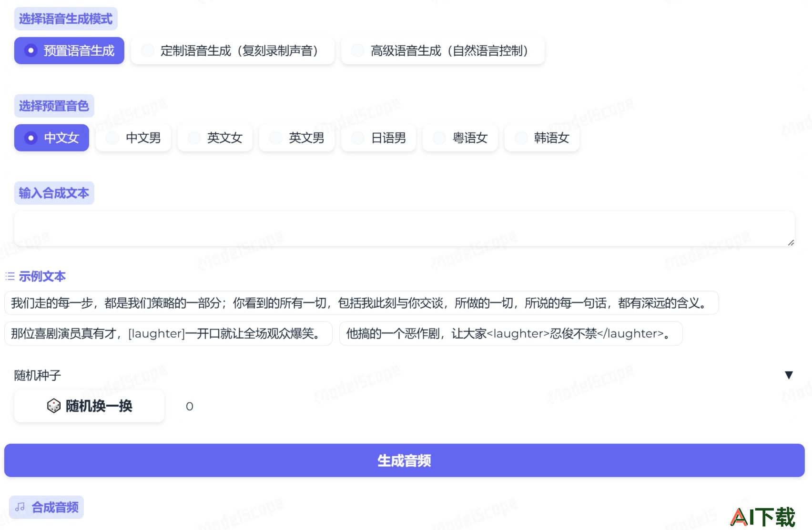Choose the 中文女 preset voice
This screenshot has height=530, width=812.
pos(51,138)
